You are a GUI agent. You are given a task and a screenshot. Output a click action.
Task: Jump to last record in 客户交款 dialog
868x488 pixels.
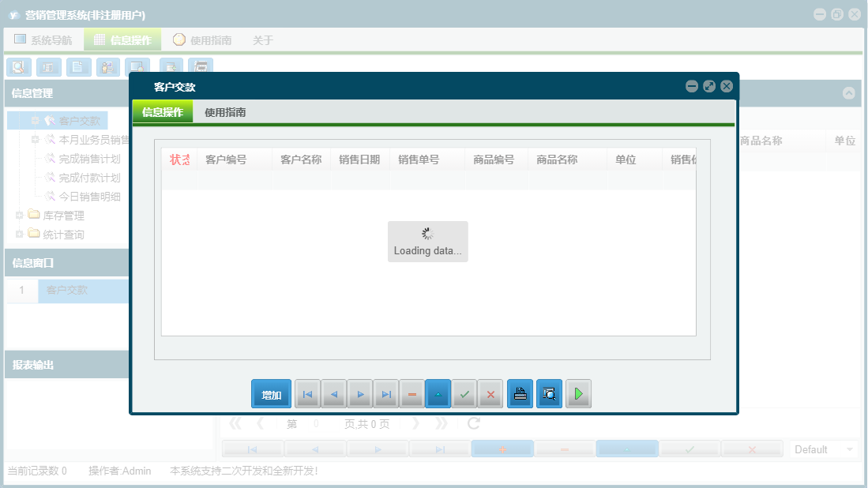tap(386, 394)
